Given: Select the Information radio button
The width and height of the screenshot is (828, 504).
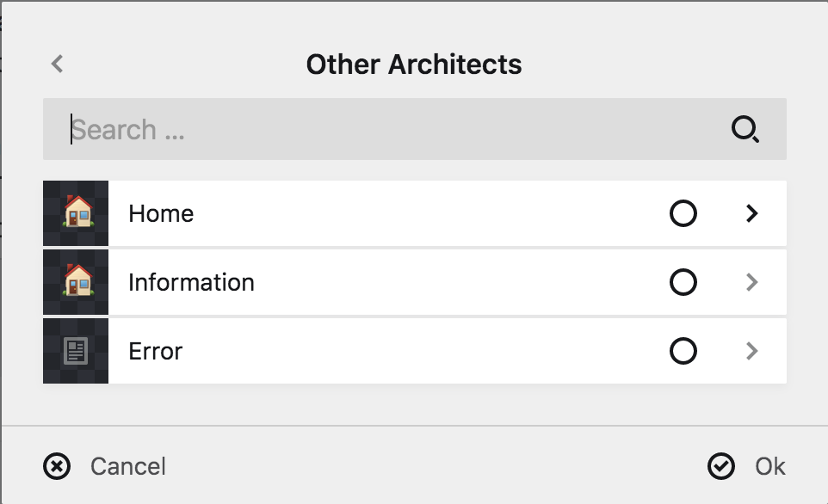Looking at the screenshot, I should [x=683, y=282].
